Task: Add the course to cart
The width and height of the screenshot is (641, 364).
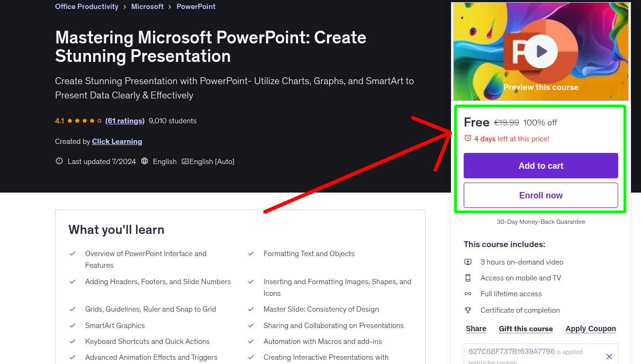Action: tap(540, 165)
